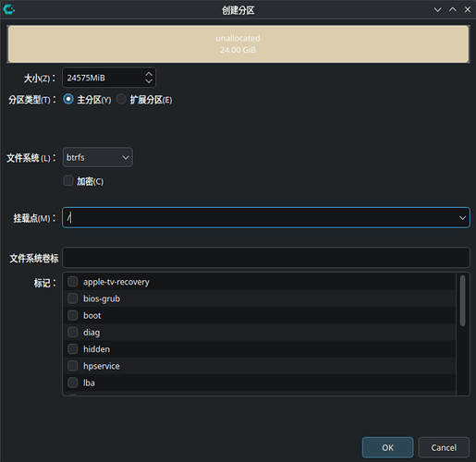The width and height of the screenshot is (476, 462).
Task: Minimize the 创建分区 dialog window
Action: (x=437, y=10)
